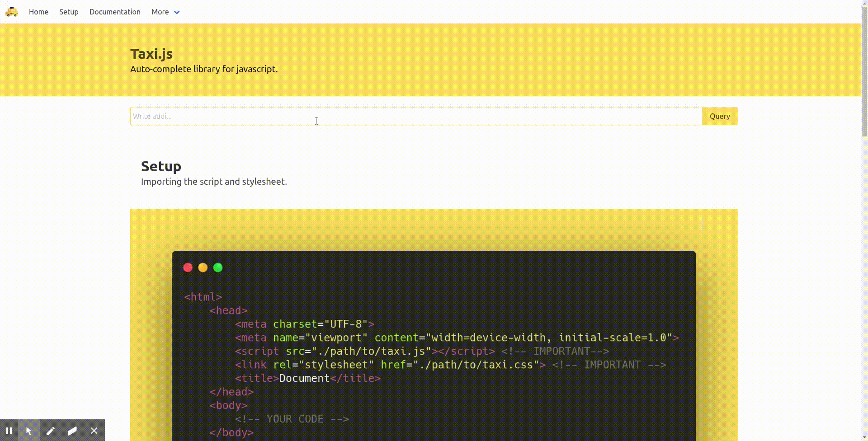Select the pencil draw tool

[51, 431]
